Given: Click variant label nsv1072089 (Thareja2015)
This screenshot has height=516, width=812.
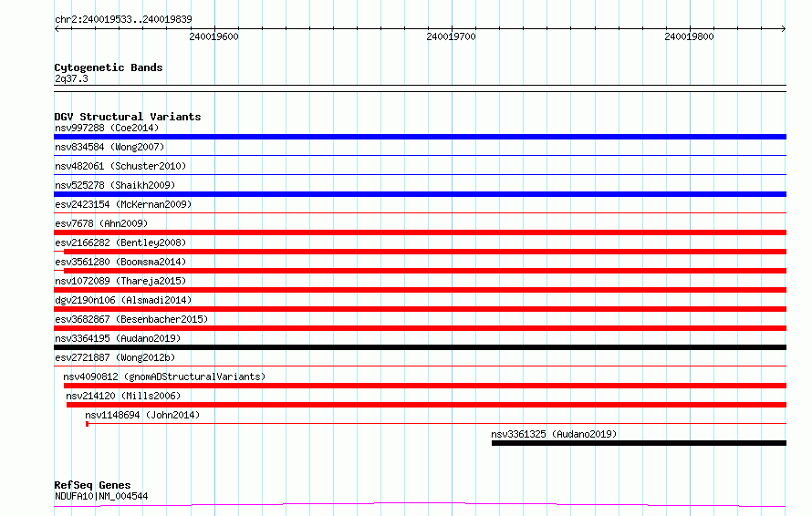Looking at the screenshot, I should point(120,281).
